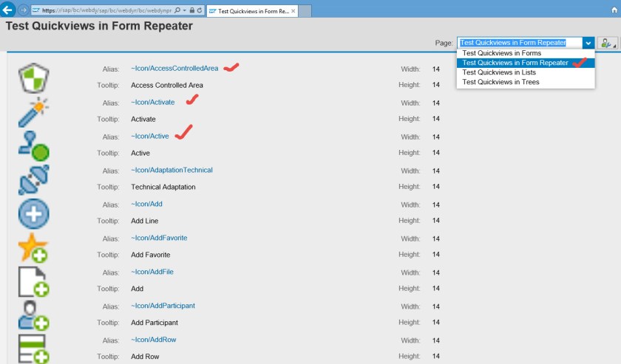Screen dimensions: 621x364
Task: Click the Activate tooltip text
Action: click(143, 119)
